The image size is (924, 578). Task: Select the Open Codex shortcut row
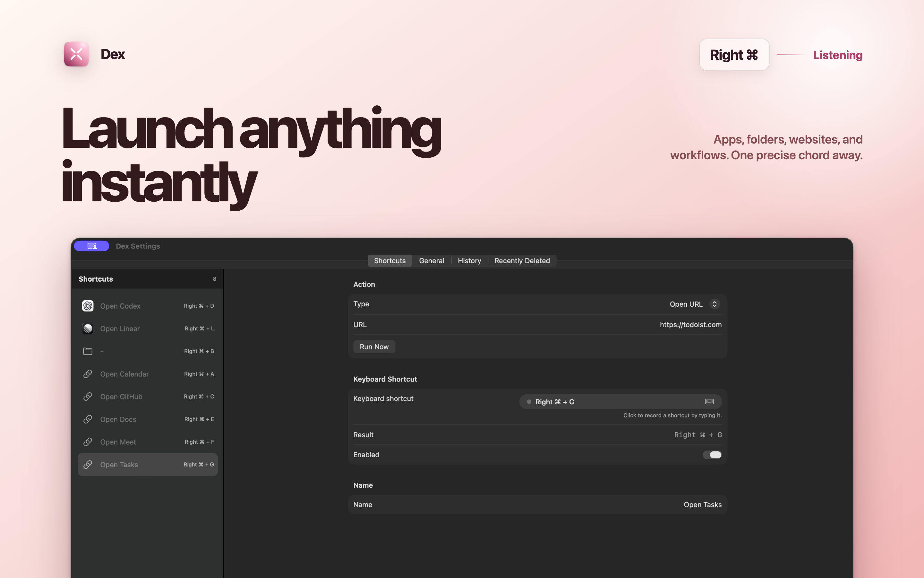tap(148, 306)
